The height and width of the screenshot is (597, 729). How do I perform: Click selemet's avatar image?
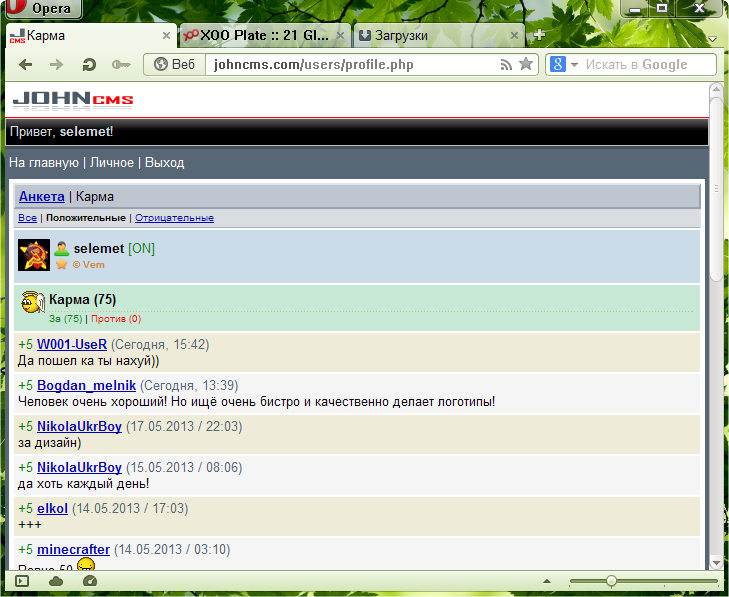[x=34, y=255]
